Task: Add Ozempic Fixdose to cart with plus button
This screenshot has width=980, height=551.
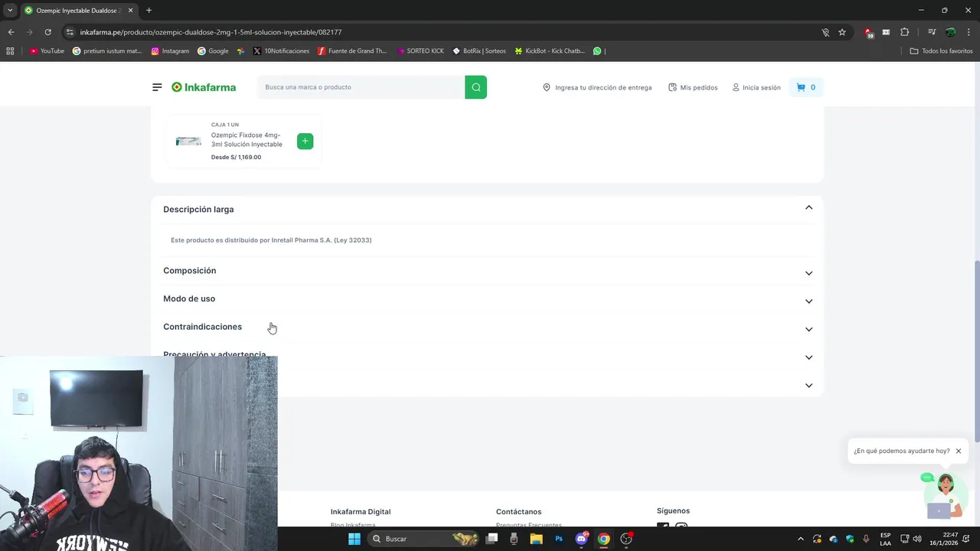Action: pyautogui.click(x=305, y=141)
